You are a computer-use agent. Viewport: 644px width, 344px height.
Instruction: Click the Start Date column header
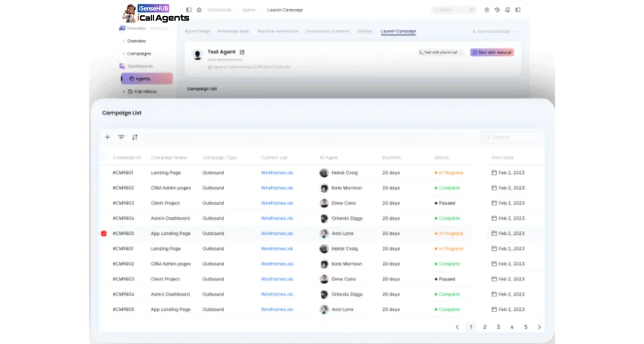(x=502, y=158)
